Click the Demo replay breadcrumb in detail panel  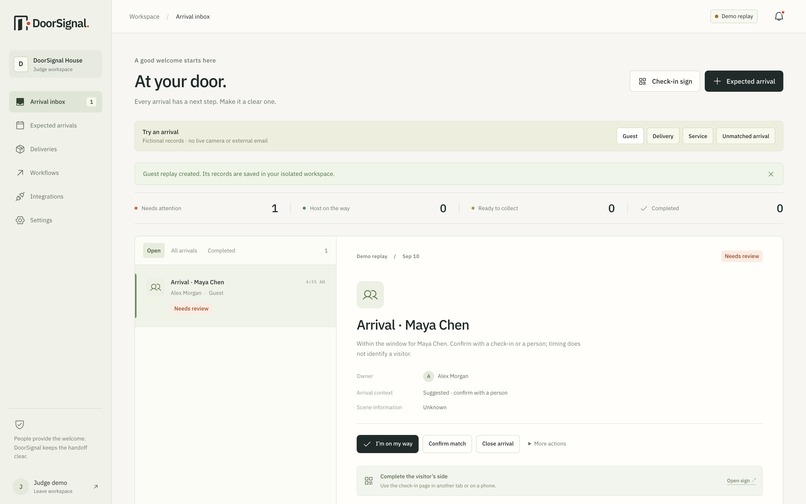click(372, 256)
